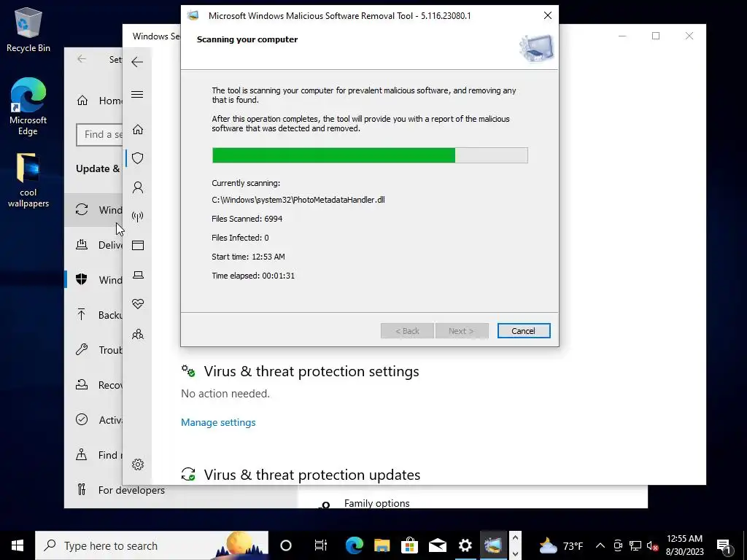Image resolution: width=747 pixels, height=560 pixels.
Task: Open Device performance & health heart icon
Action: point(138,304)
